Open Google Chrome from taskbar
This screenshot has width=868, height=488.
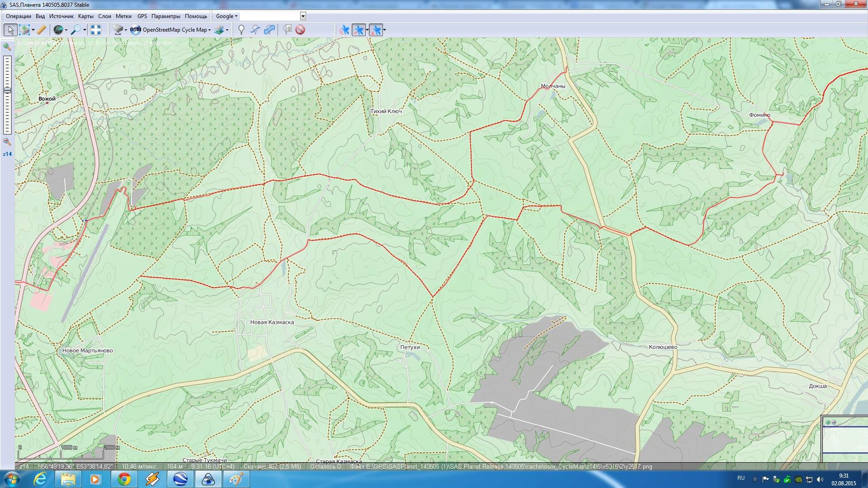124,479
